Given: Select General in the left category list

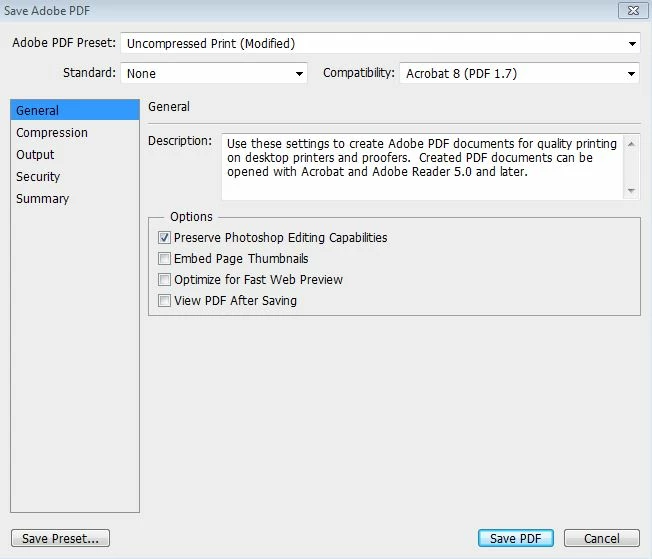Looking at the screenshot, I should coord(75,110).
